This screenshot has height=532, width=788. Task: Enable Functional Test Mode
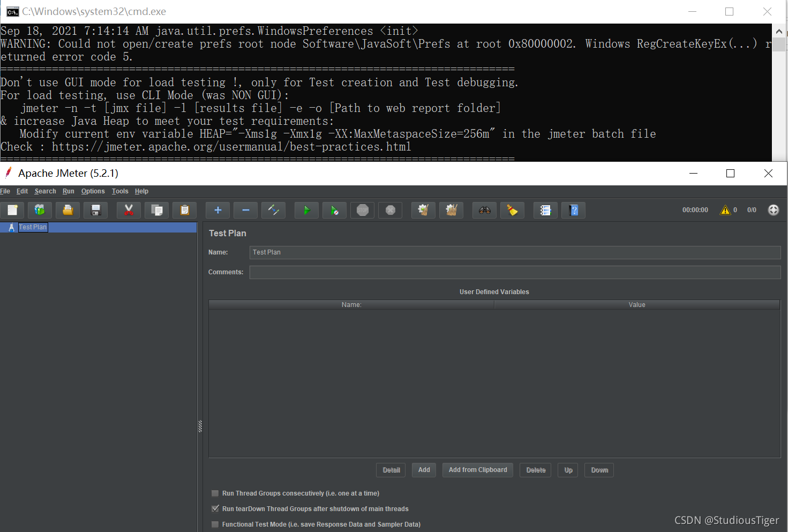click(x=215, y=524)
